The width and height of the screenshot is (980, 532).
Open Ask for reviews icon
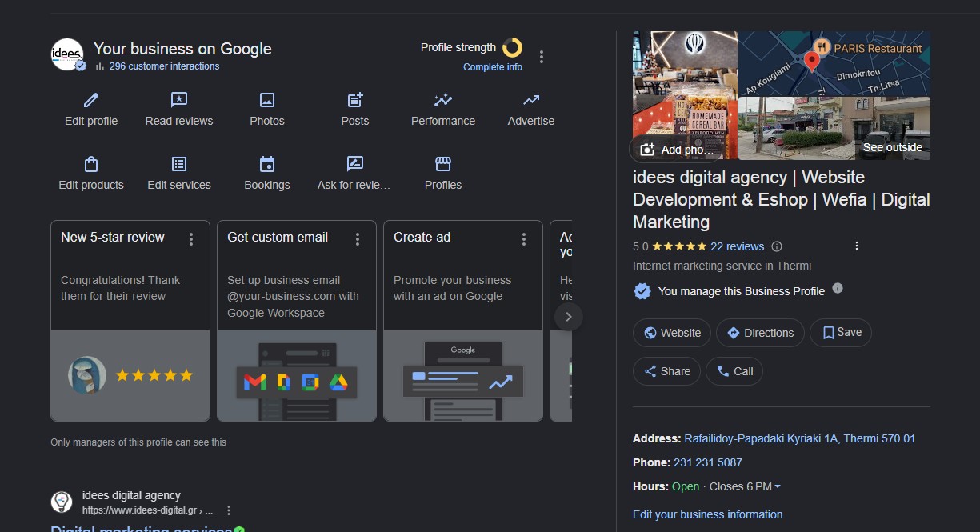tap(355, 164)
